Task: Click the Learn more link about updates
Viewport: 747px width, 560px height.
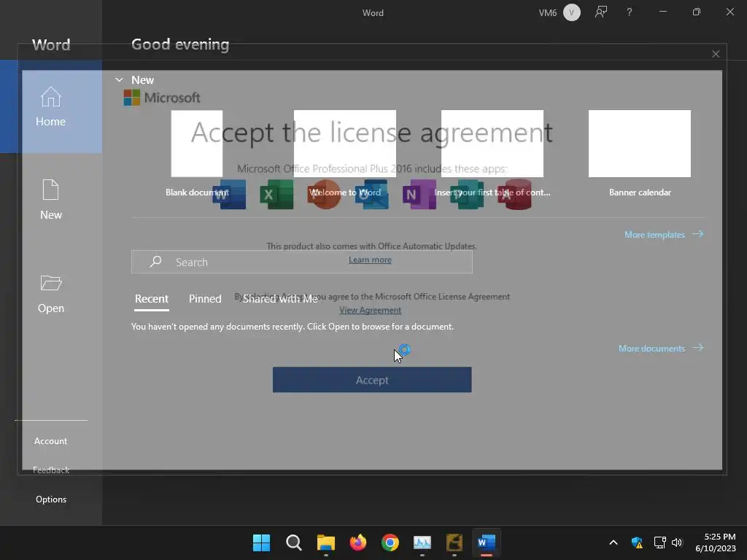Action: click(x=370, y=260)
